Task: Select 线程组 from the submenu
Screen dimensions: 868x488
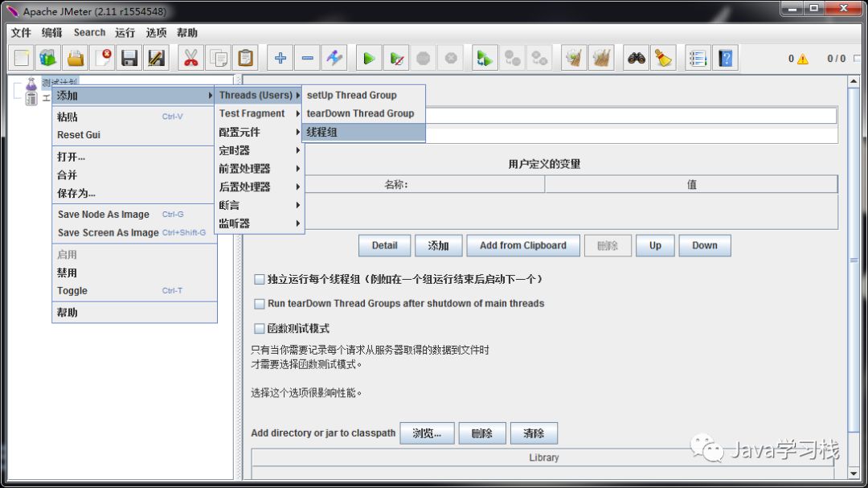Action: (x=364, y=132)
